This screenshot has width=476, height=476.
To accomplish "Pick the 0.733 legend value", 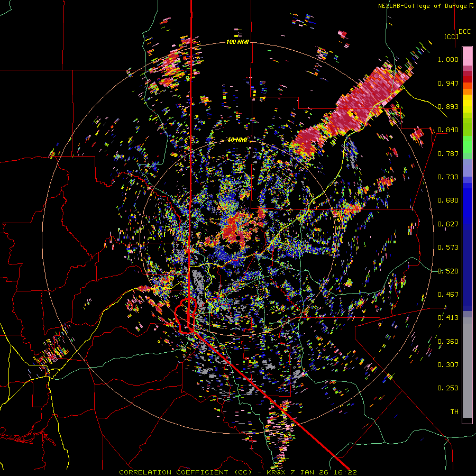I will coord(448,177).
